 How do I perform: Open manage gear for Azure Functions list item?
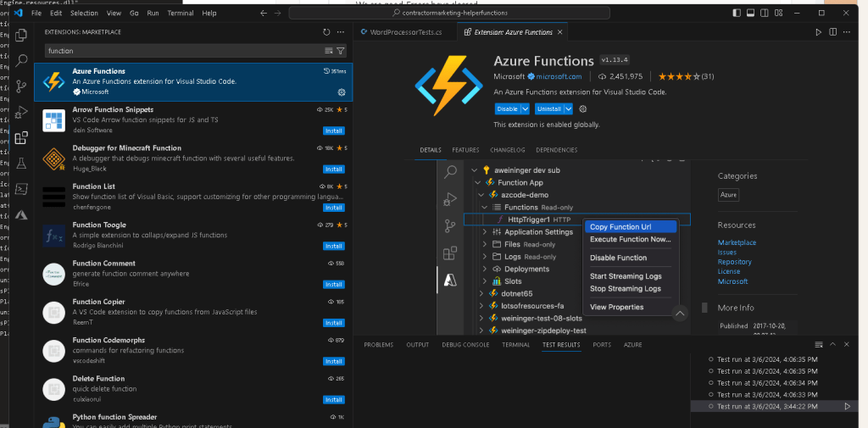(x=342, y=92)
